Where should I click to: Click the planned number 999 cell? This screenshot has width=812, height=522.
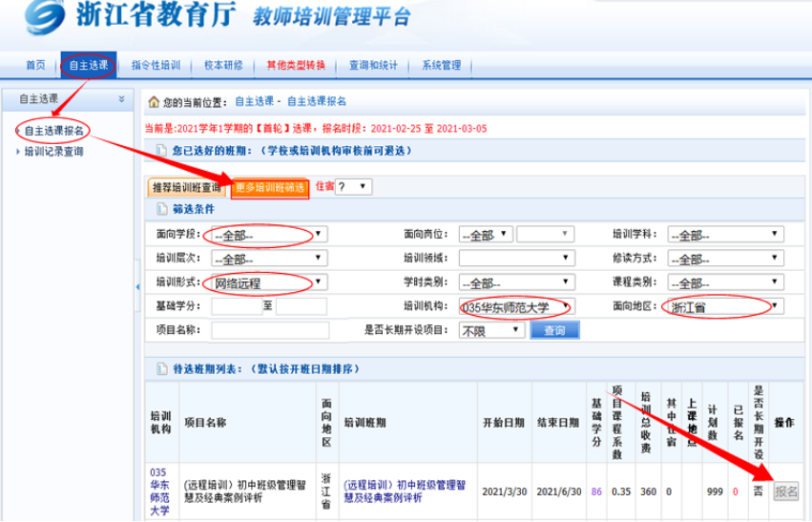tap(715, 492)
